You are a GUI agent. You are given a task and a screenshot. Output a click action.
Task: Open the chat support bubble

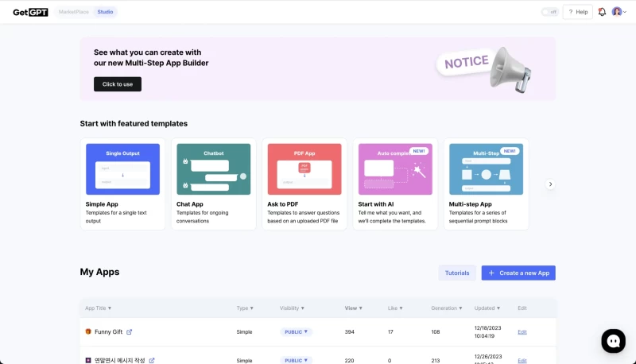[x=613, y=341]
